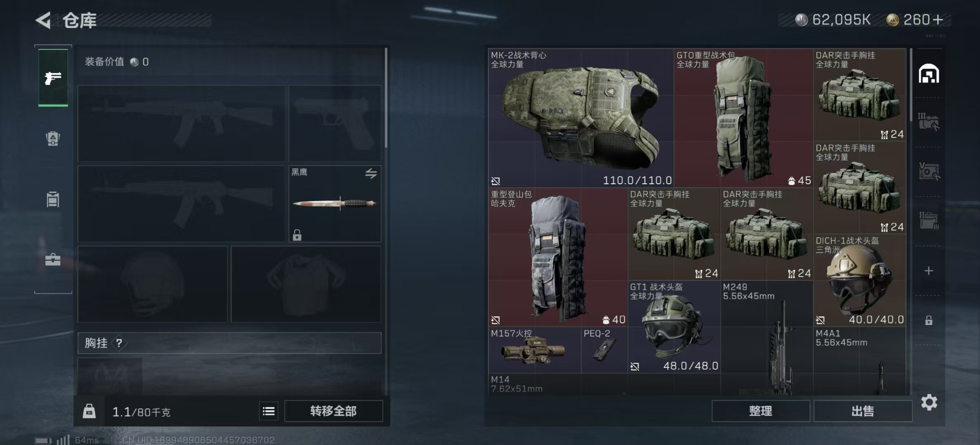Select the weapons loadout tab icon
Image resolution: width=980 pixels, height=445 pixels.
point(53,78)
